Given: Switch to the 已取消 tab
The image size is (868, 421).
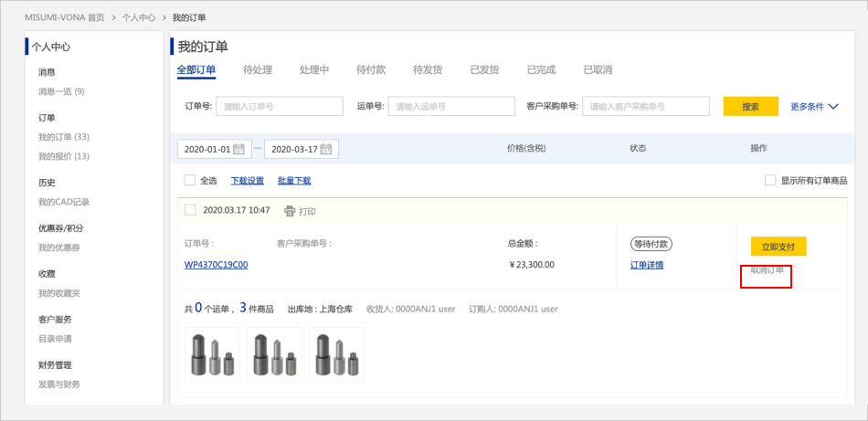Looking at the screenshot, I should pos(598,69).
